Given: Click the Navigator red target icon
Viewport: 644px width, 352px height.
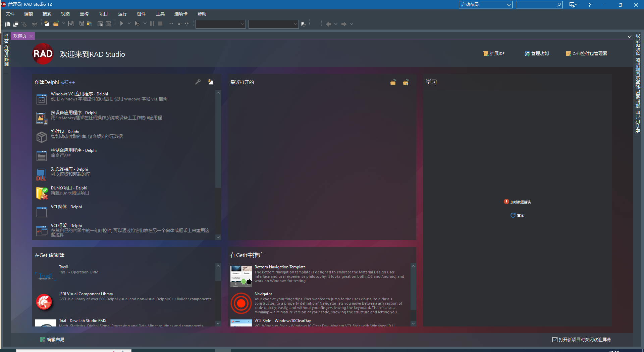Looking at the screenshot, I should tap(241, 303).
